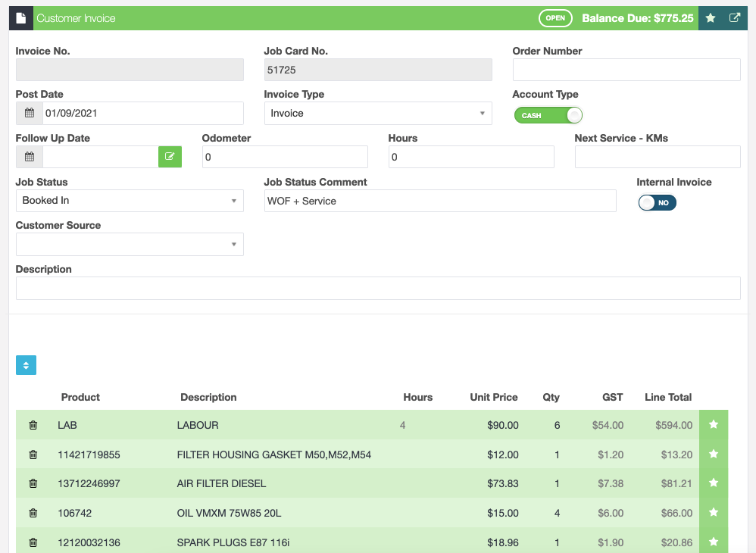This screenshot has width=756, height=553.
Task: Click the LAB product code cell
Action: click(67, 425)
